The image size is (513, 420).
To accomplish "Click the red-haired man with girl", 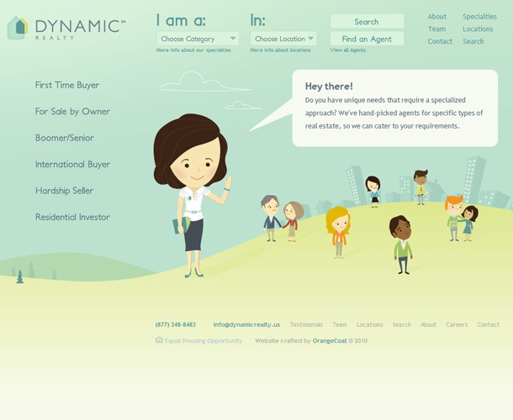I will tap(461, 218).
